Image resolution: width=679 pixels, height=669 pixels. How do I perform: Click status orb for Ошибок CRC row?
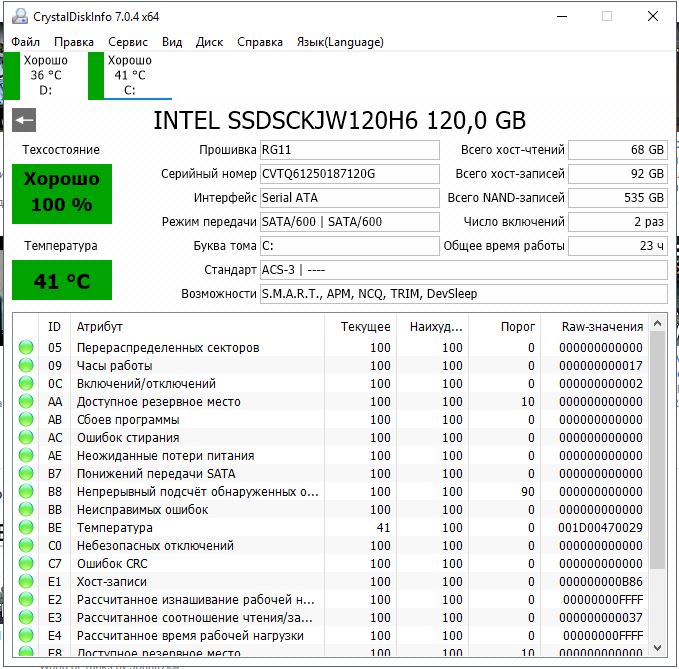26,563
